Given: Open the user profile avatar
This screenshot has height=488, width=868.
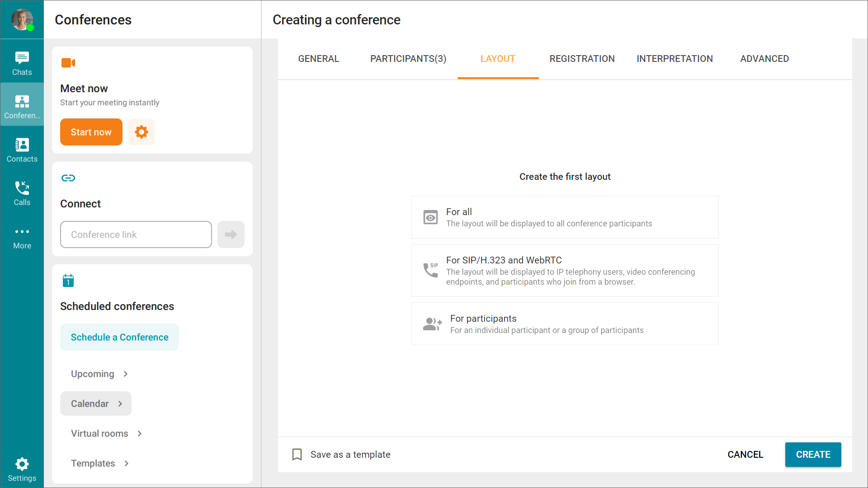Looking at the screenshot, I should pos(22,19).
